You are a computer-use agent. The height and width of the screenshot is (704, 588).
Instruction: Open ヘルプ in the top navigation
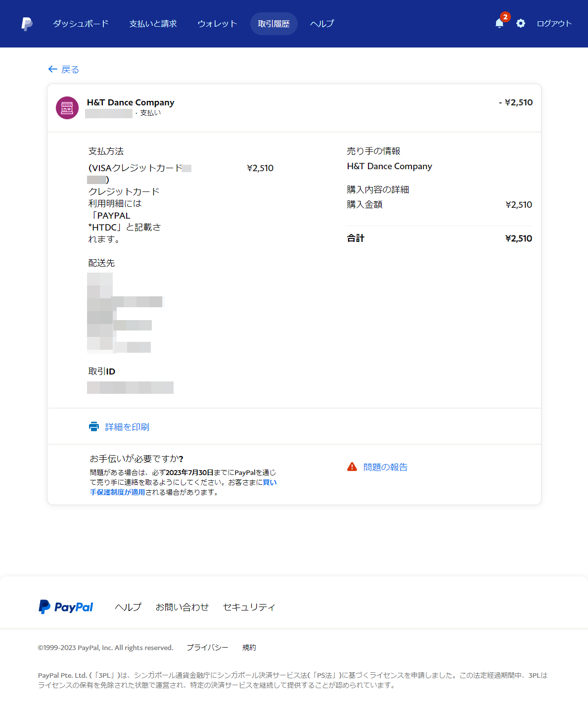[322, 24]
